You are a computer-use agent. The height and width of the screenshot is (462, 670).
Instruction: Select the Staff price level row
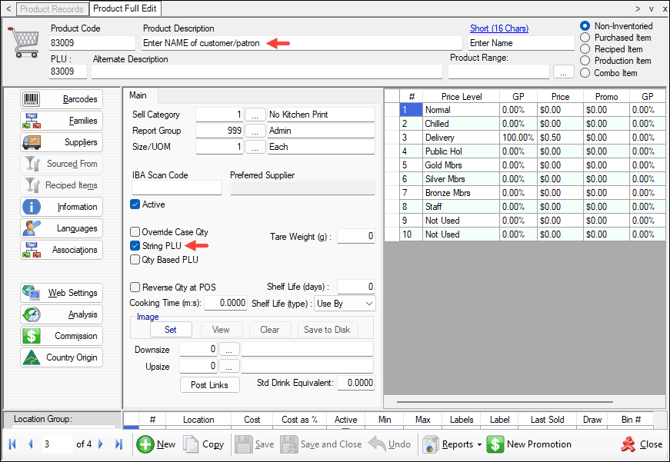(x=525, y=207)
